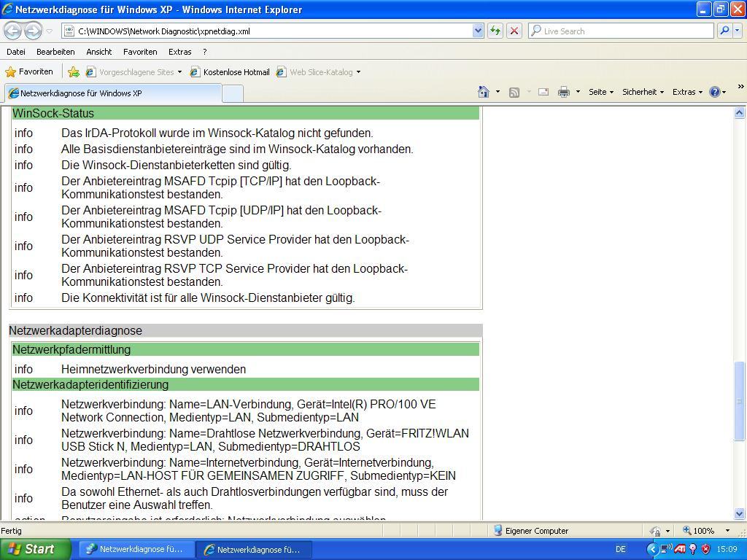Click the Print icon
Viewport: 747px width, 560px height.
(x=564, y=92)
